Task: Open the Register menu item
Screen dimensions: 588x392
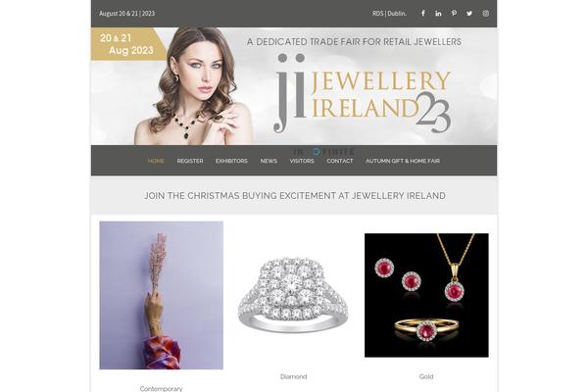Action: [x=190, y=161]
